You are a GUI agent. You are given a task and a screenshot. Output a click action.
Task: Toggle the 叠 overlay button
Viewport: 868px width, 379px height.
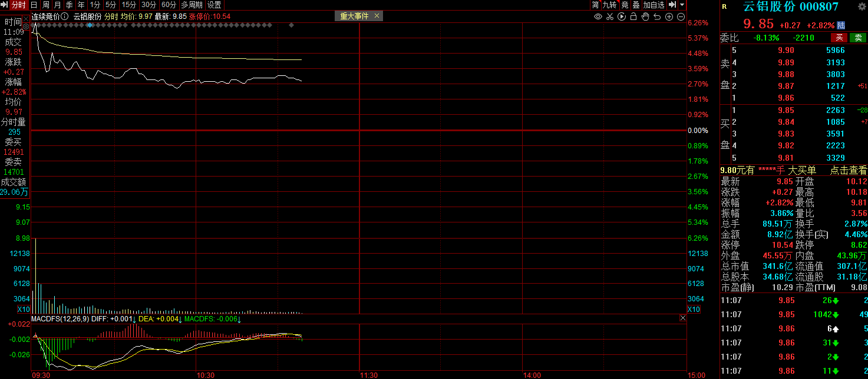pyautogui.click(x=636, y=5)
